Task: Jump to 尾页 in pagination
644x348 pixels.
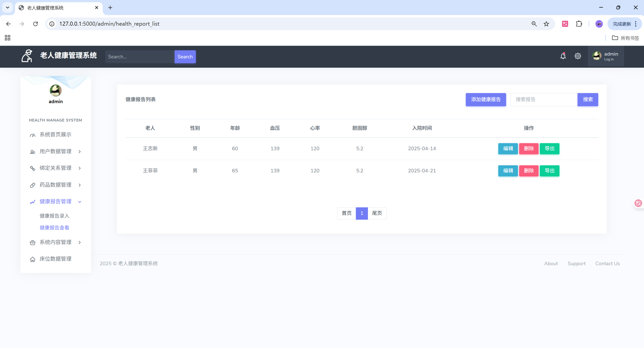Action: point(377,213)
